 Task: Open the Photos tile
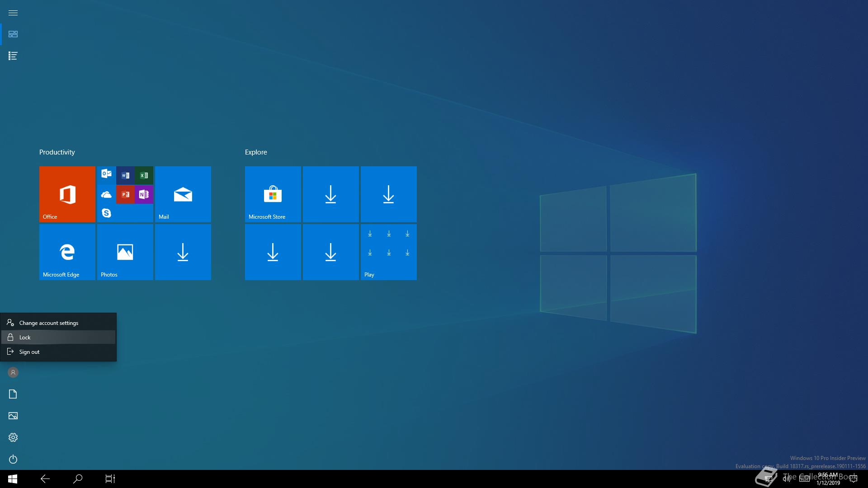pyautogui.click(x=125, y=252)
